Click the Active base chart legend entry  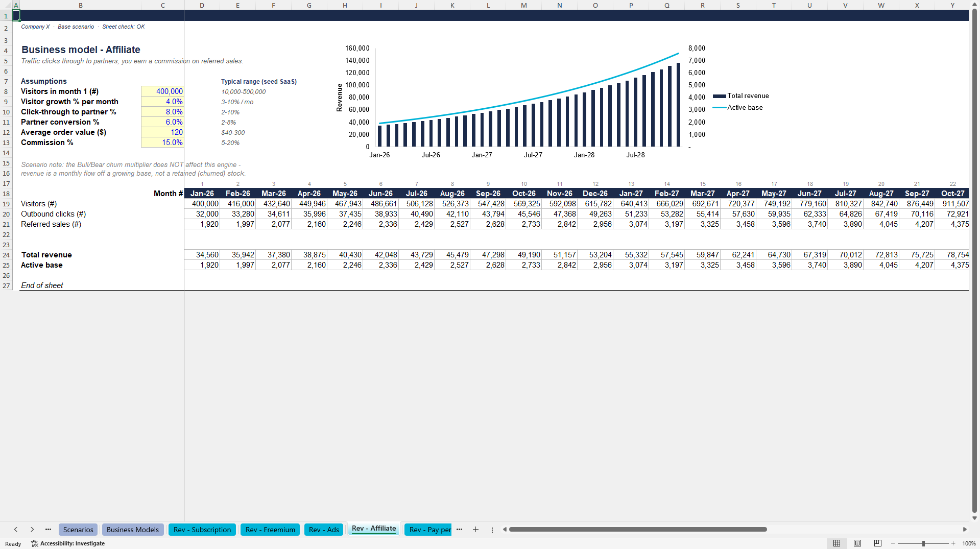tap(738, 107)
